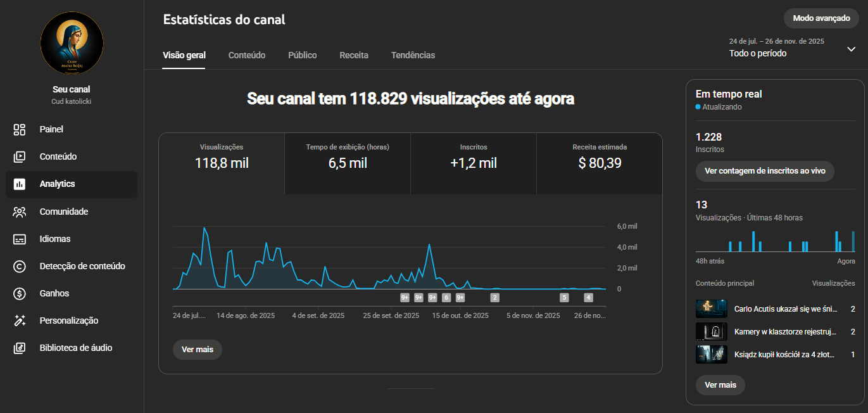Click the Ganhos dollar icon
Image resolution: width=868 pixels, height=413 pixels.
click(19, 293)
